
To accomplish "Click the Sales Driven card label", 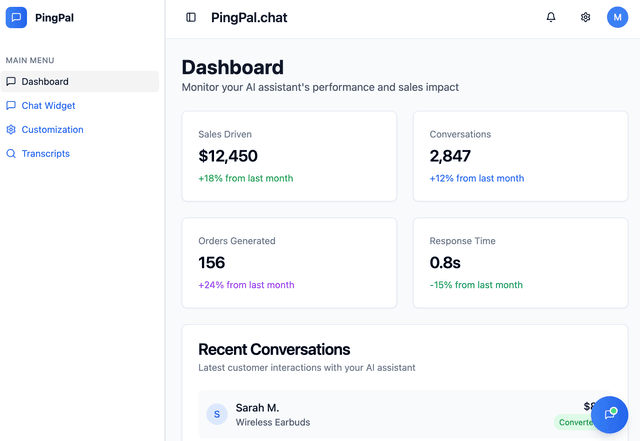I will pos(225,134).
